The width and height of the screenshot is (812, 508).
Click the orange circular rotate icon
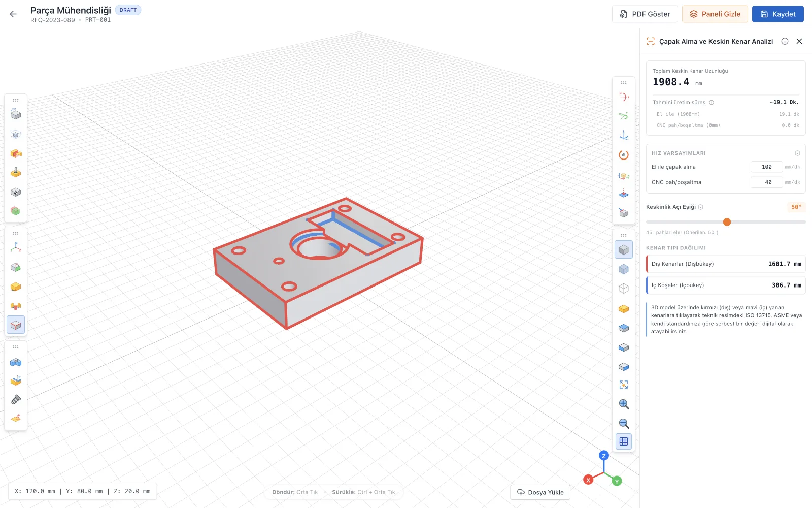click(624, 155)
